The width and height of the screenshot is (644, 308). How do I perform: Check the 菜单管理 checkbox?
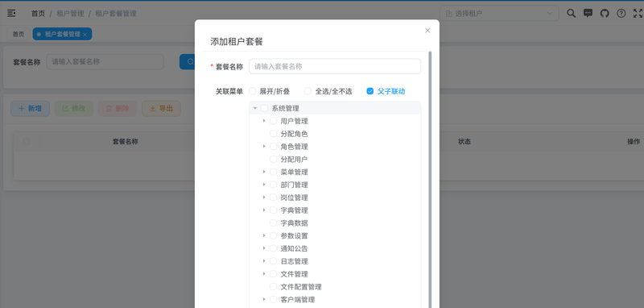coord(273,172)
